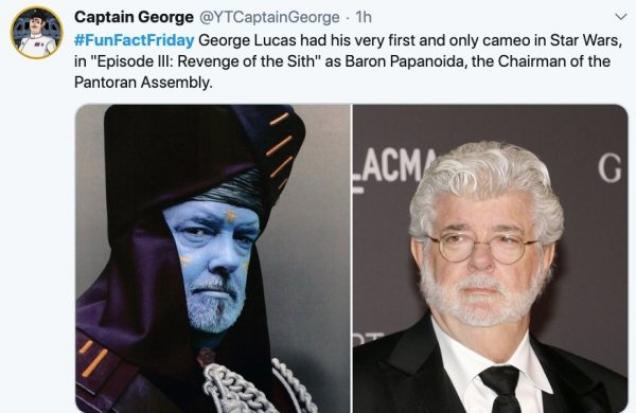Open the Captain George display name
Image resolution: width=636 pixels, height=413 pixels.
134,17
